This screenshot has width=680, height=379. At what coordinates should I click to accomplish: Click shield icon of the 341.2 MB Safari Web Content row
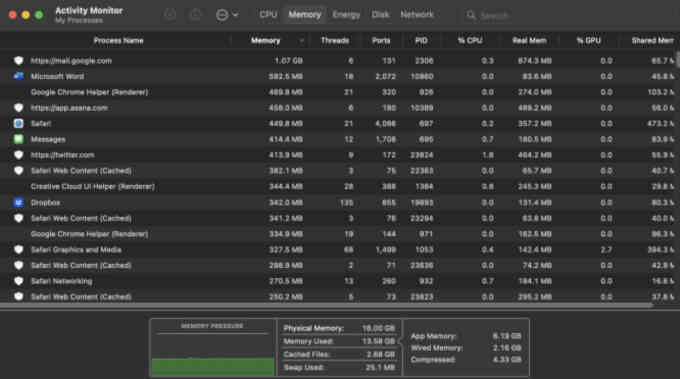18,218
